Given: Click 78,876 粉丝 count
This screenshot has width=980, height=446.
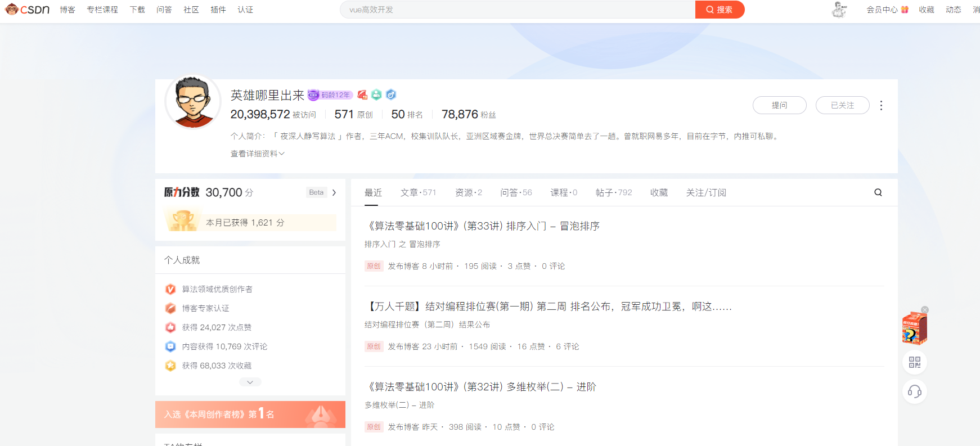Looking at the screenshot, I should [x=469, y=114].
